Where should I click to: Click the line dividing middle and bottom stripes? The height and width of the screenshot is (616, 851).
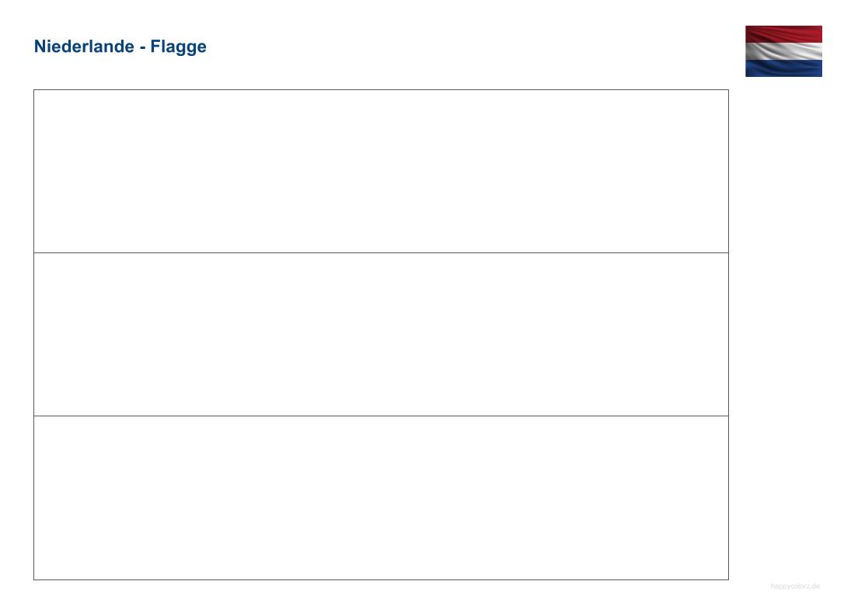point(381,416)
